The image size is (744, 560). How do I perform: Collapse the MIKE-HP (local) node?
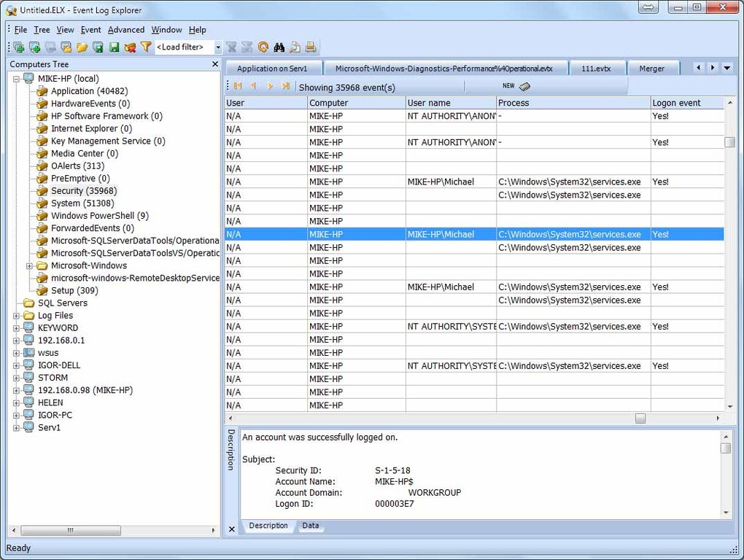point(17,79)
